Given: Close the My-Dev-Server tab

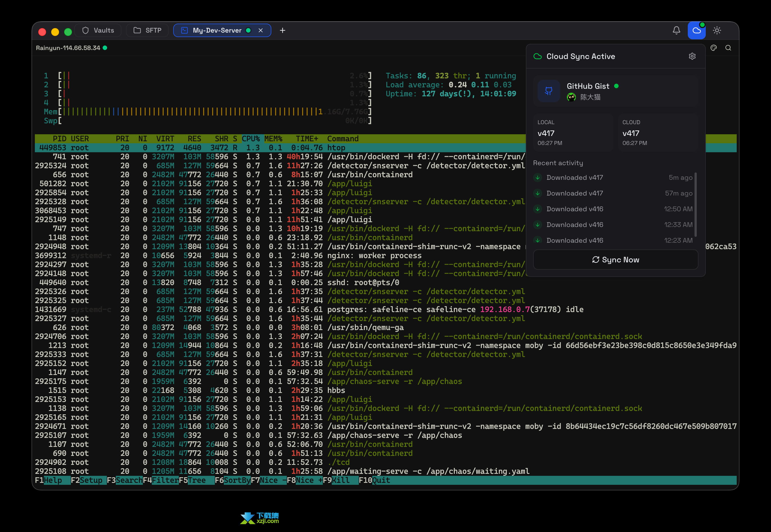Looking at the screenshot, I should point(261,30).
